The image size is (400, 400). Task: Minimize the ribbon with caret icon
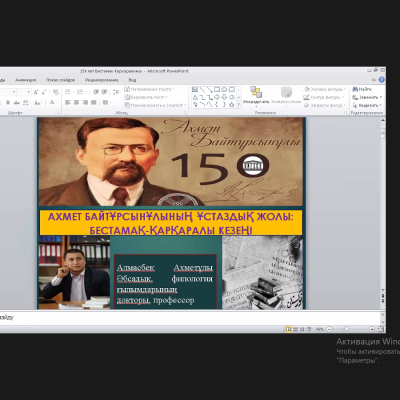click(x=374, y=80)
